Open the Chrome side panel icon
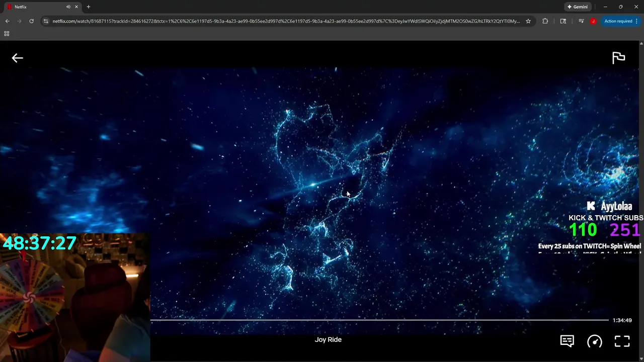 tap(563, 21)
